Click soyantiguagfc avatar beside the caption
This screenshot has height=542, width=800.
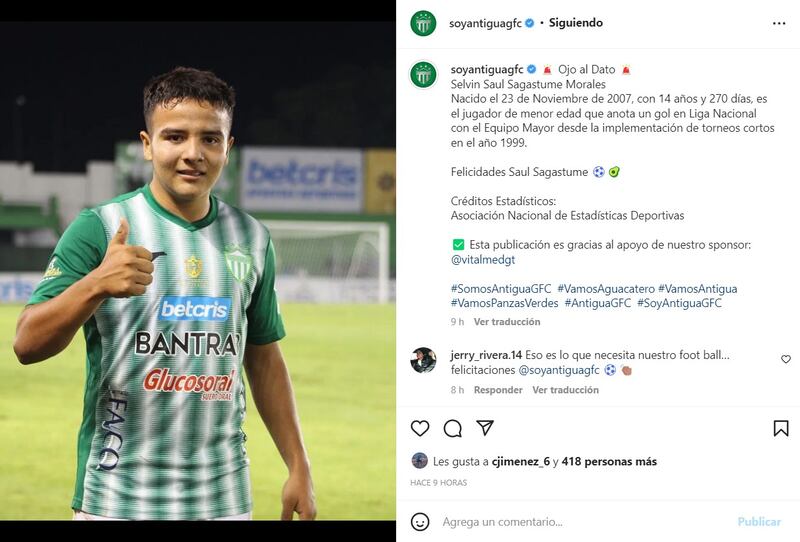(423, 75)
